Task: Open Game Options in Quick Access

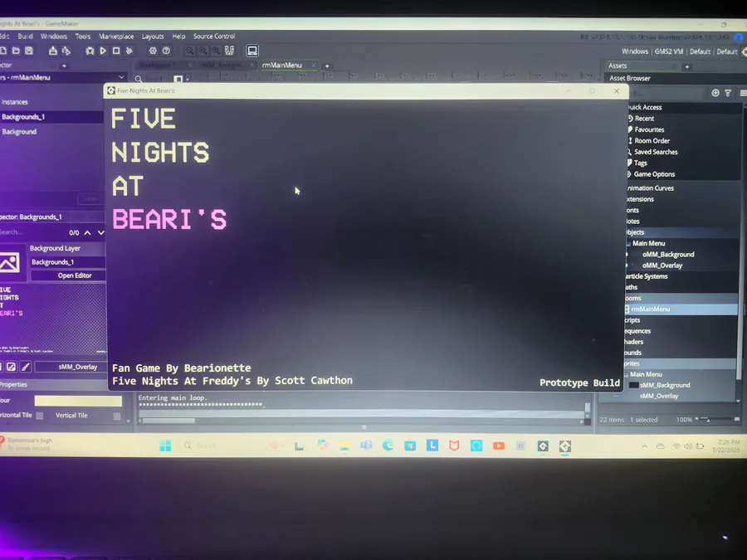Action: click(x=654, y=174)
